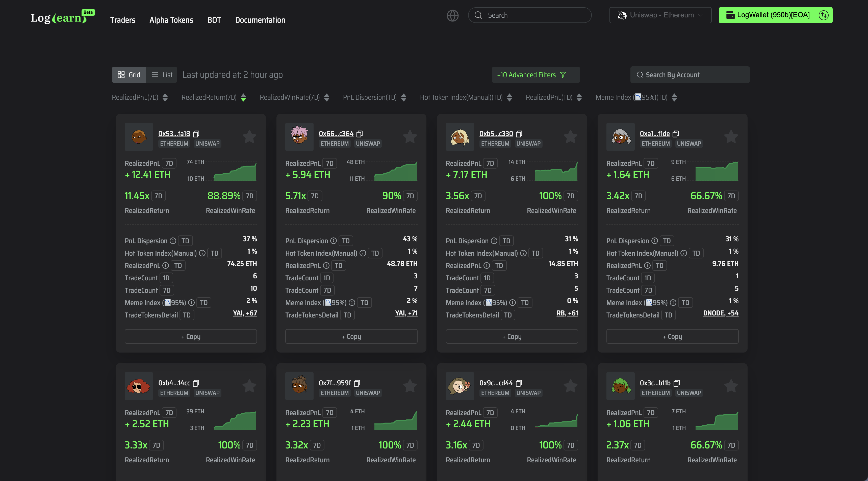This screenshot has width=868, height=481.
Task: Click the top Search field
Action: point(530,15)
